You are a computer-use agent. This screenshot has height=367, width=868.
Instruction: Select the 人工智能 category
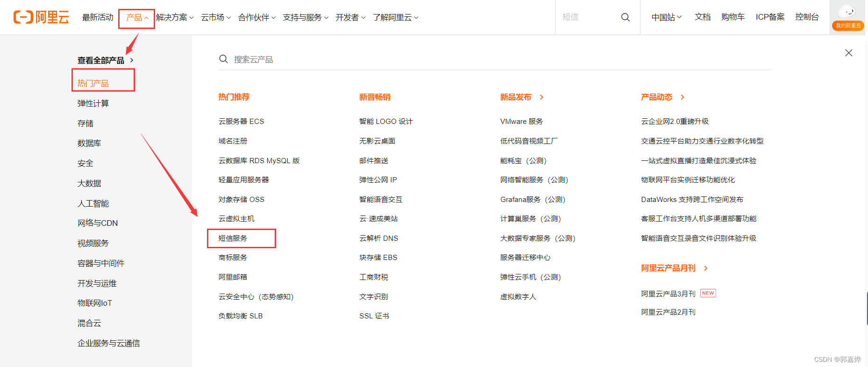(x=93, y=203)
